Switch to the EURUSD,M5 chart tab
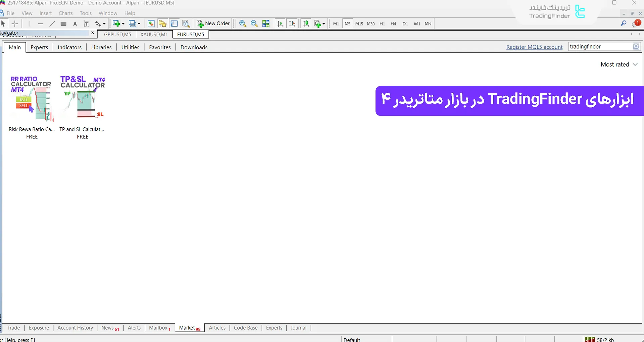This screenshot has height=342, width=644. (190, 34)
